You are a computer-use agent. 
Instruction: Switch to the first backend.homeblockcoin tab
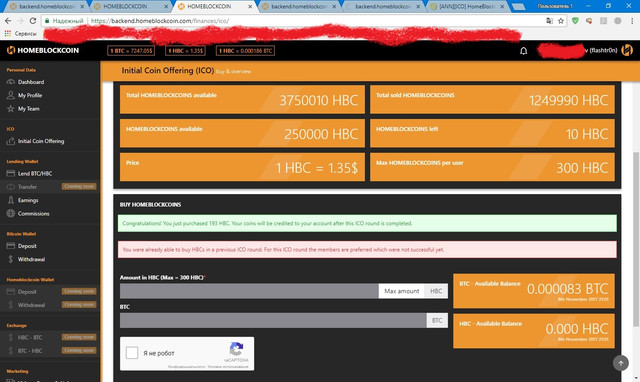pos(47,7)
